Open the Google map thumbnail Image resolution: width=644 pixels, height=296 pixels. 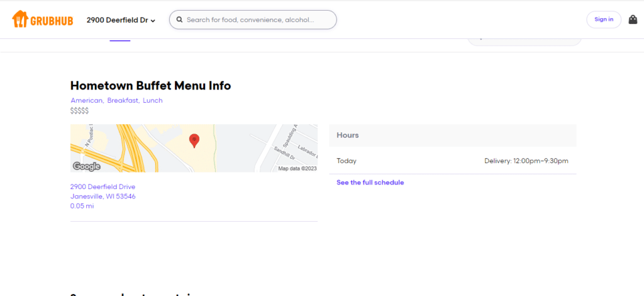point(194,148)
